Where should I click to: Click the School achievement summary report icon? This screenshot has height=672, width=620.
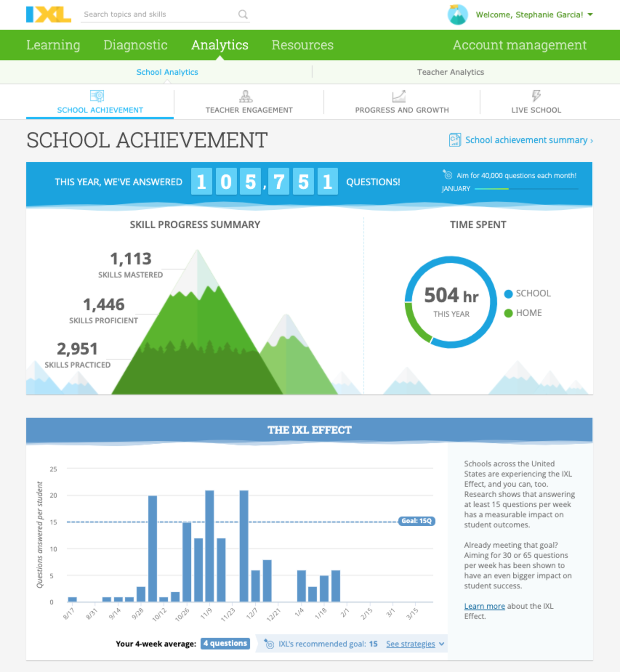455,140
